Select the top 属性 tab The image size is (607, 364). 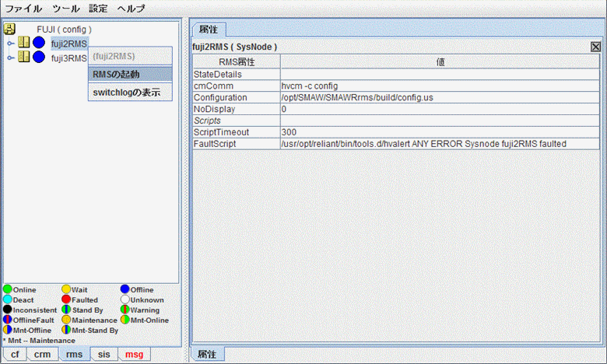point(209,30)
